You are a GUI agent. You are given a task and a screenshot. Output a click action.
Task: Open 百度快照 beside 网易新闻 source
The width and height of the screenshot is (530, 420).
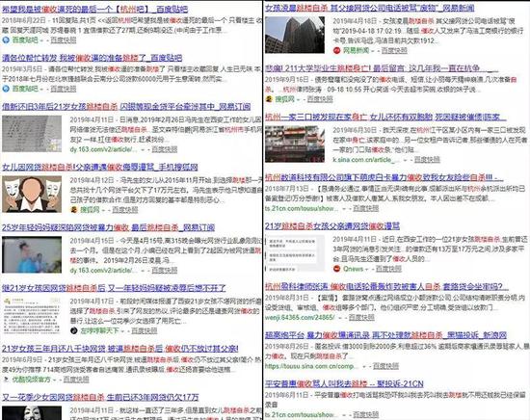click(394, 50)
